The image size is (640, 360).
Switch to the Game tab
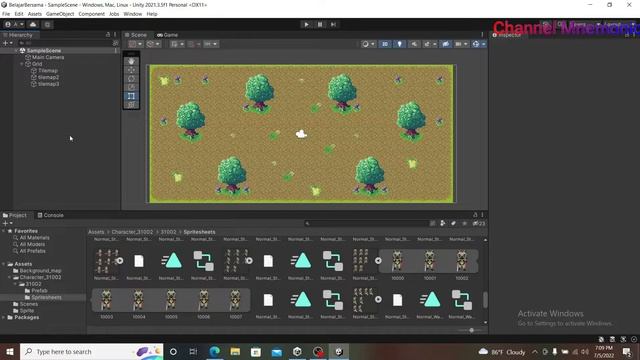pyautogui.click(x=168, y=35)
